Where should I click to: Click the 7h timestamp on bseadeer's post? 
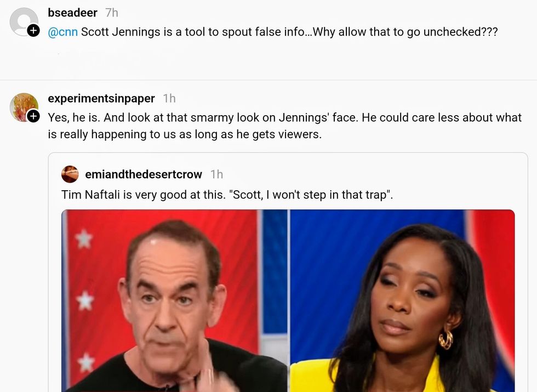click(112, 13)
